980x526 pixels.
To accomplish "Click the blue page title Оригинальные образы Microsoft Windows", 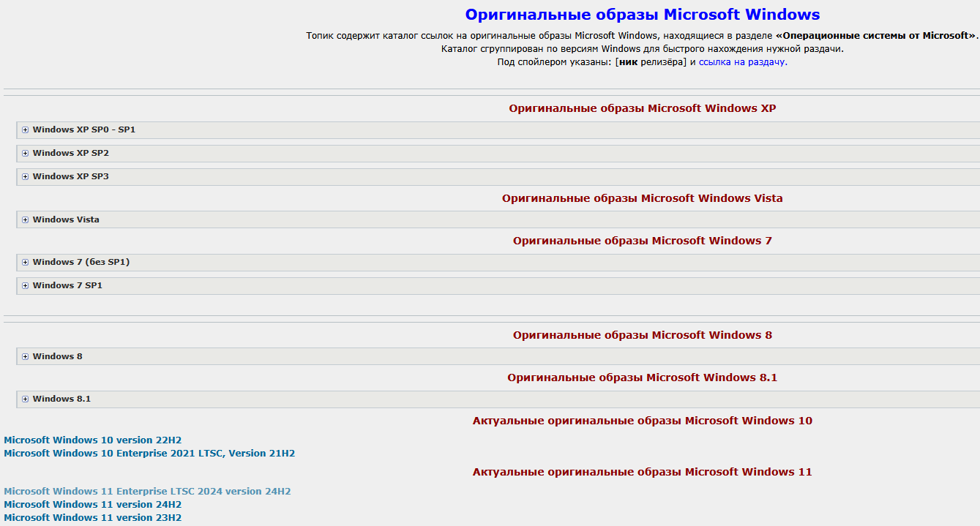I will coord(643,15).
